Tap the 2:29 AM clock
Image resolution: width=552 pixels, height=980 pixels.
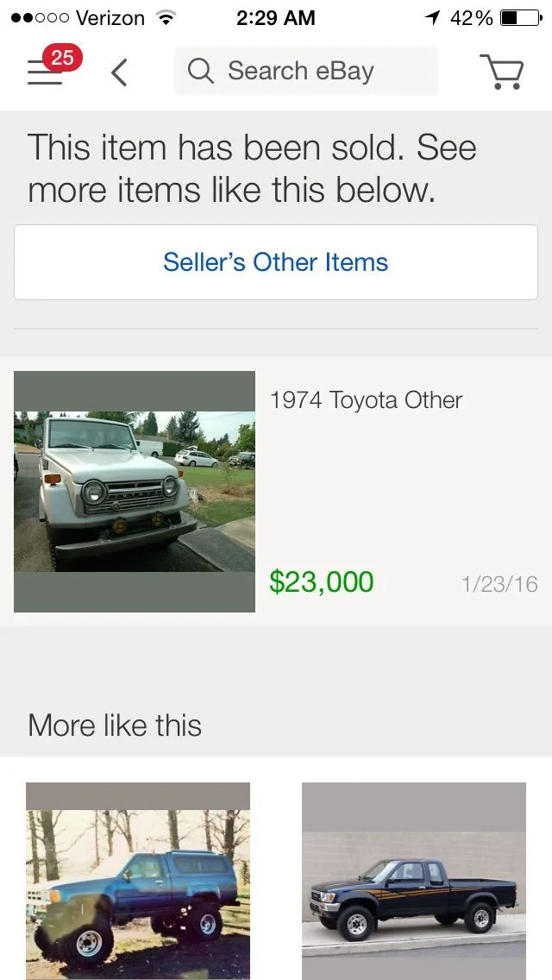tap(276, 18)
